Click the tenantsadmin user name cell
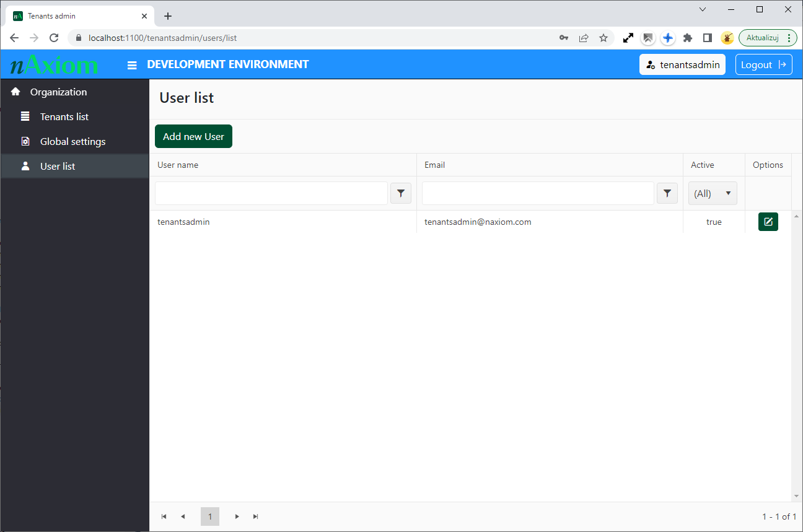Image resolution: width=803 pixels, height=532 pixels. (x=183, y=222)
